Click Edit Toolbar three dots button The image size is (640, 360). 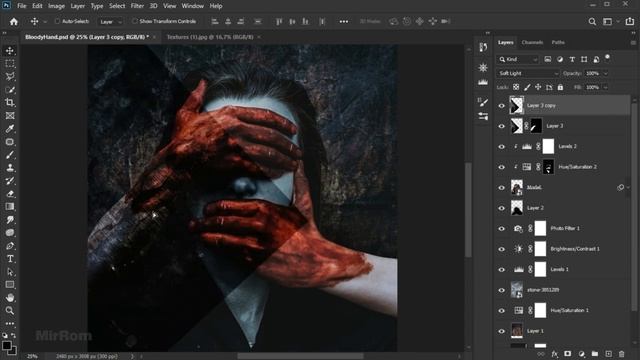click(10, 324)
